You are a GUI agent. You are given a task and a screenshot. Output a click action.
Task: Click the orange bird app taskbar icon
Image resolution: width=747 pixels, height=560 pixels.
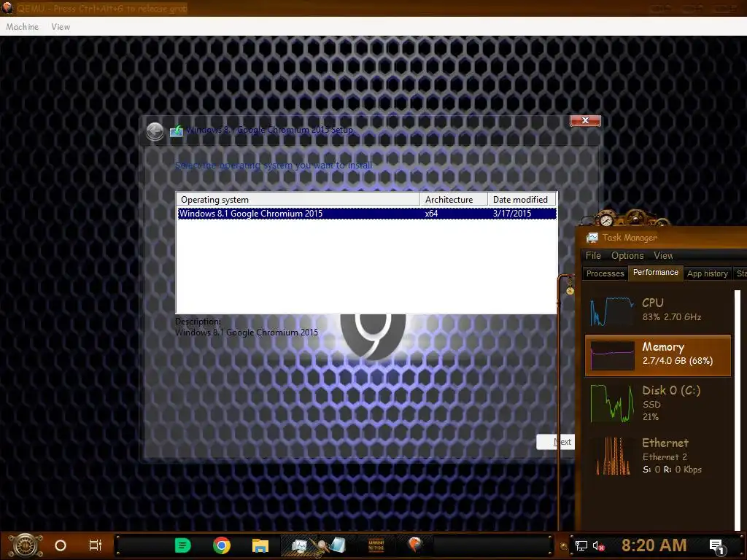[x=415, y=544]
